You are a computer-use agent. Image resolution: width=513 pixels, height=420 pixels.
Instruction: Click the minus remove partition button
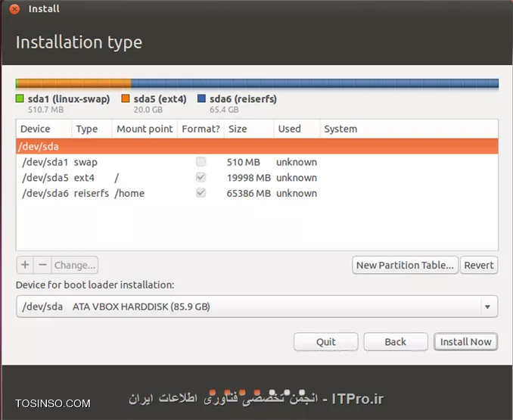[42, 265]
